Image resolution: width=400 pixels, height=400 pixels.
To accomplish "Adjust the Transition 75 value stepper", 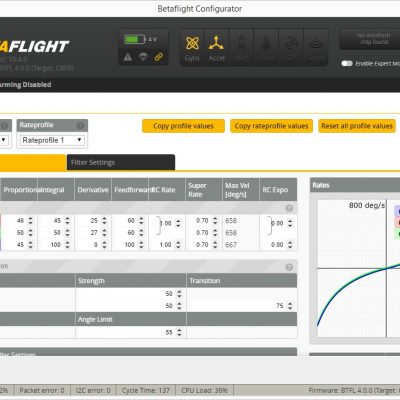I will (x=290, y=306).
